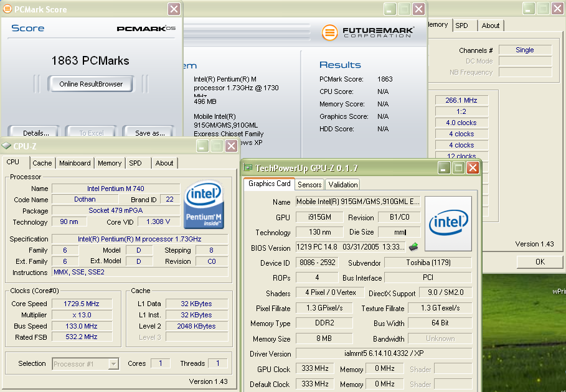Image resolution: width=566 pixels, height=392 pixels.
Task: Open SPD tab in background CPU-Z window
Action: 461,26
